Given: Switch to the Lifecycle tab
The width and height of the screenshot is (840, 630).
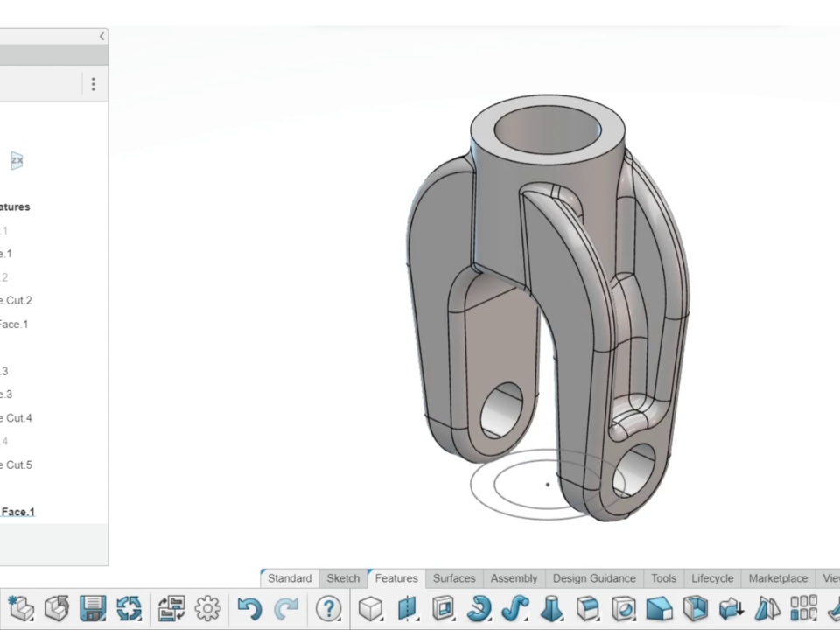Looking at the screenshot, I should (x=712, y=578).
